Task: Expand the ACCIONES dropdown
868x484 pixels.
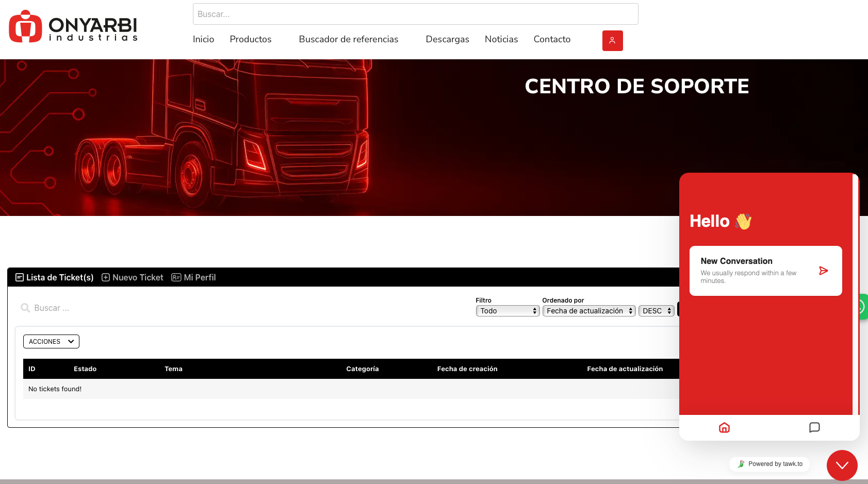Action: 51,342
